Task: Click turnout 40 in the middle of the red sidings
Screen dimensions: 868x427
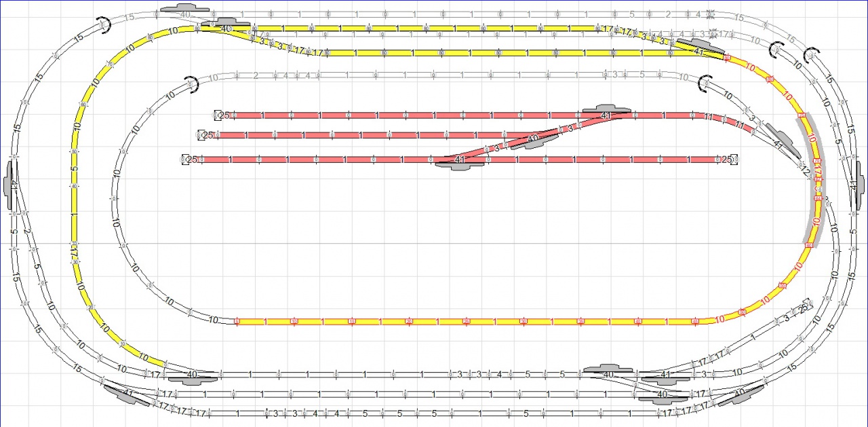Action: (x=533, y=138)
